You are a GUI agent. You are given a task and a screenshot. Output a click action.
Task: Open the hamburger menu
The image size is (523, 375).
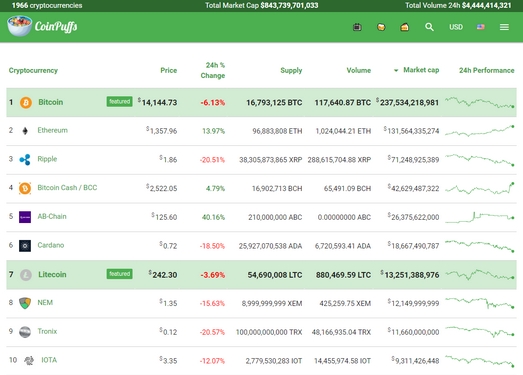[504, 27]
